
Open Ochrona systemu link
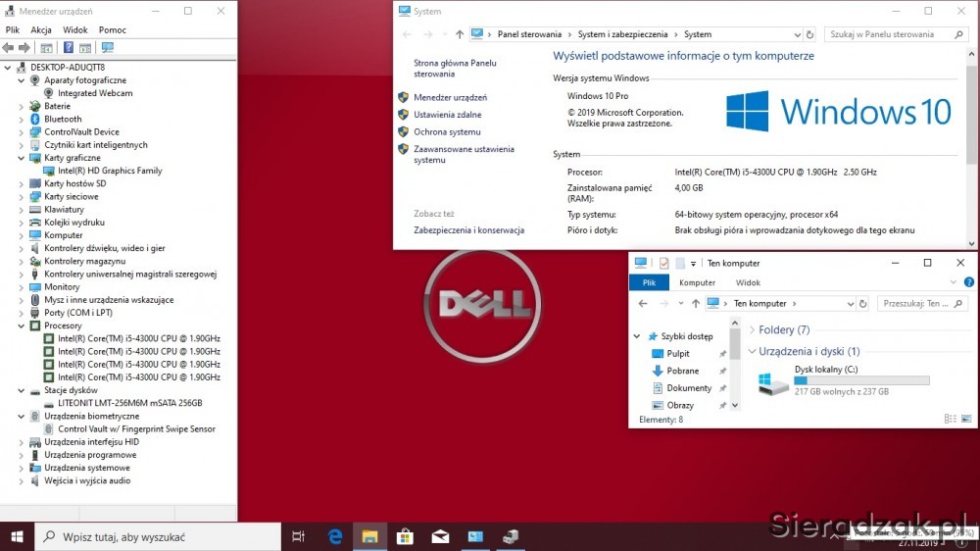447,132
